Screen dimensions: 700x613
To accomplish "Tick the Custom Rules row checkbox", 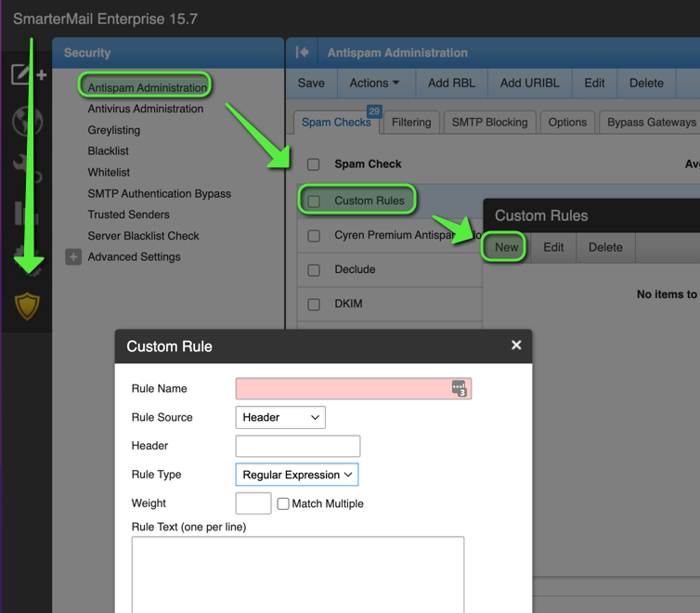I will tap(314, 201).
